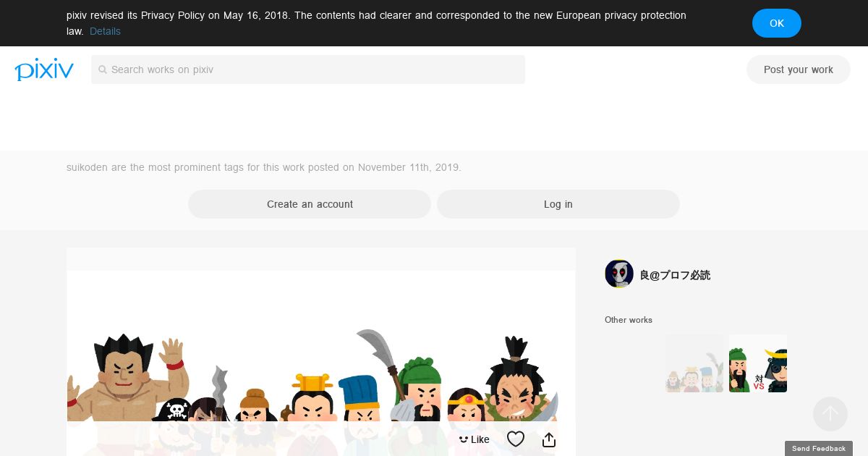Click the Log in button
Image resolution: width=868 pixels, height=456 pixels.
point(558,204)
